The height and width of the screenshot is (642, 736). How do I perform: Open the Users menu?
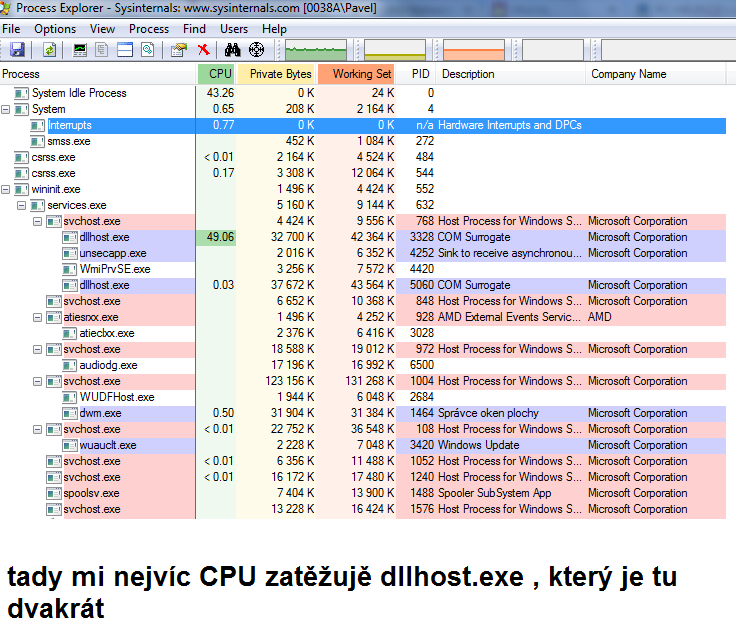[234, 29]
